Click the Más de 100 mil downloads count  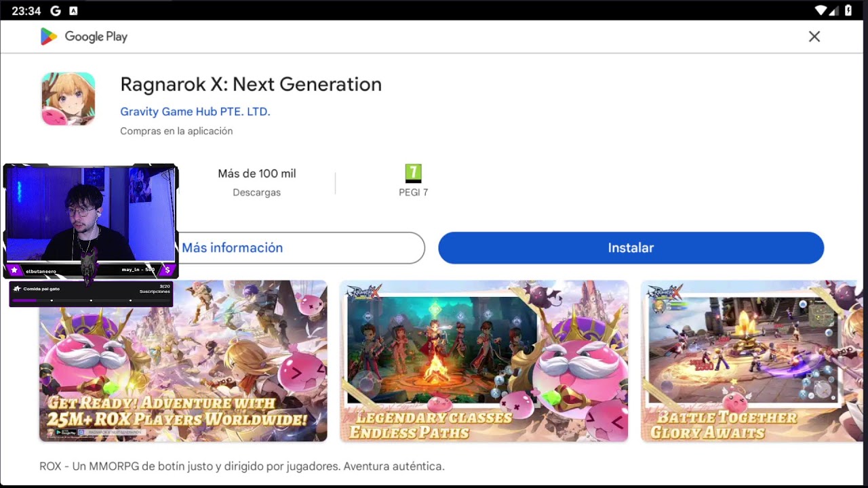257,174
